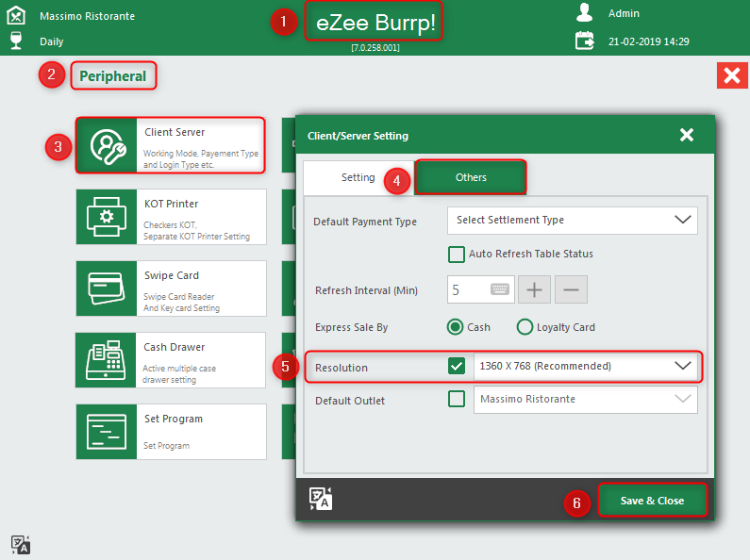Click the KOT Printer tile title text
This screenshot has height=560, width=750.
172,204
